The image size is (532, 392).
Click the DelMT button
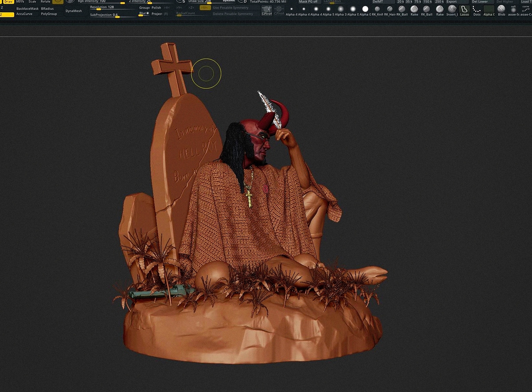pyautogui.click(x=383, y=2)
